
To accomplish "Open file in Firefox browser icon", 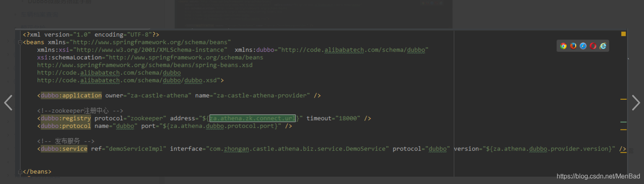I will [x=573, y=46].
